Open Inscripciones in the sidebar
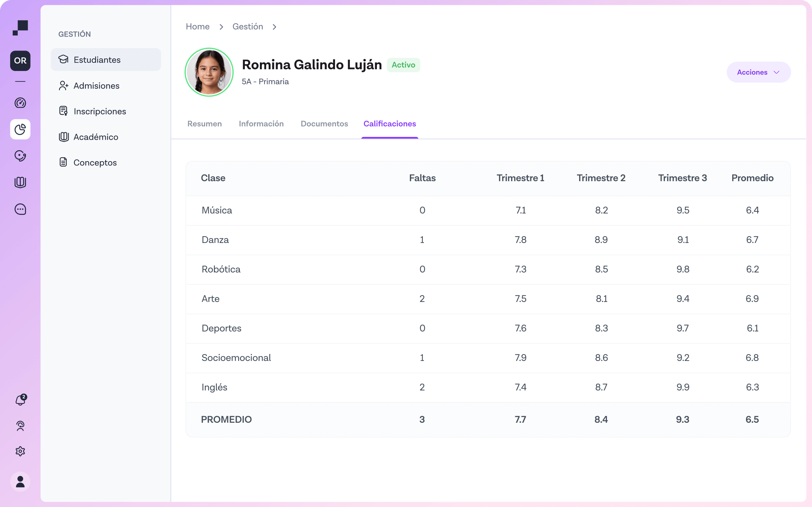812x507 pixels. [99, 111]
